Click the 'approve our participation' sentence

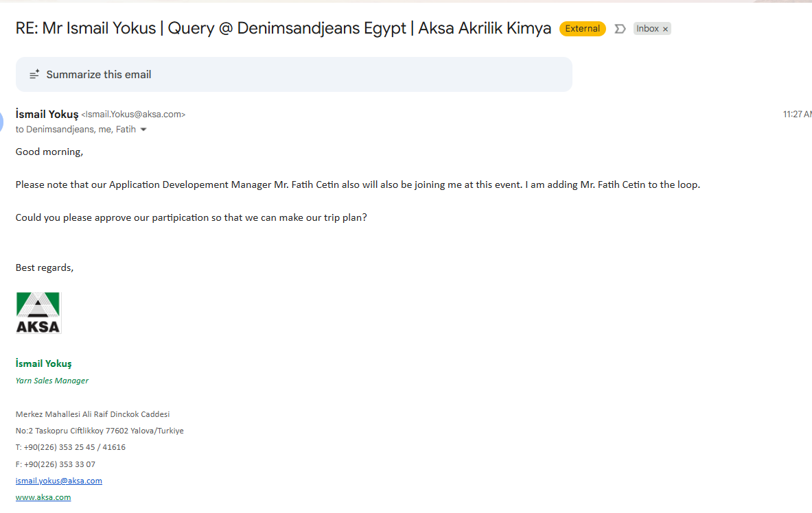click(191, 217)
